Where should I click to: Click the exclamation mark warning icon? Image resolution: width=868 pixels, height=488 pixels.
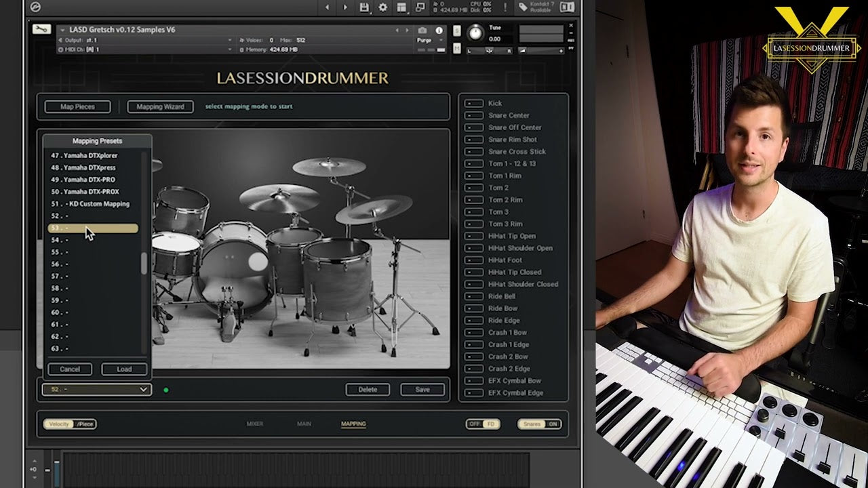click(505, 7)
